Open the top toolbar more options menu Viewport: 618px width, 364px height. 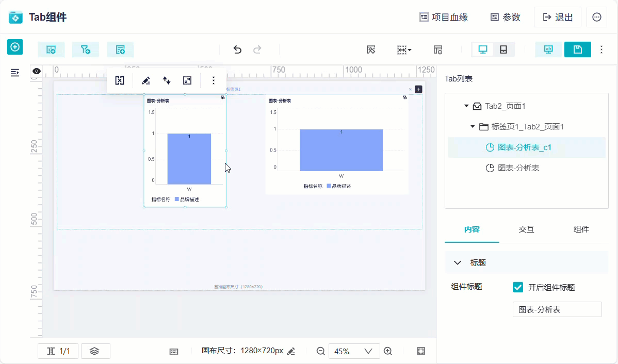[601, 49]
